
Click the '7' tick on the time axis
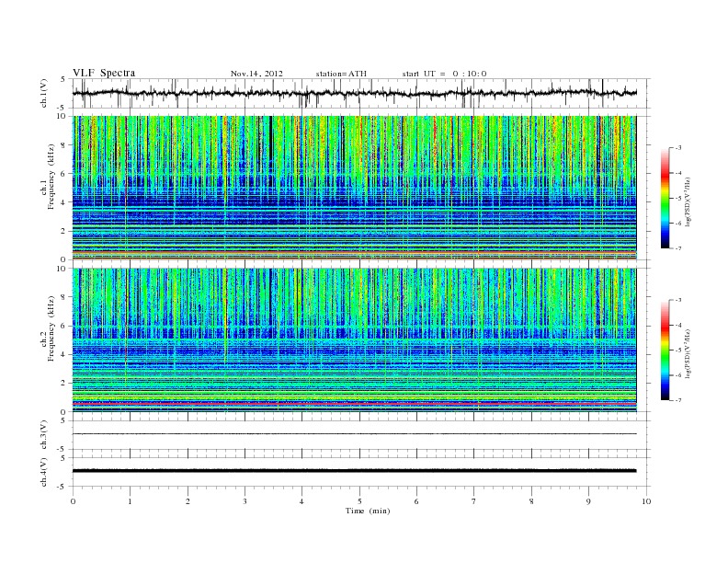pos(474,501)
